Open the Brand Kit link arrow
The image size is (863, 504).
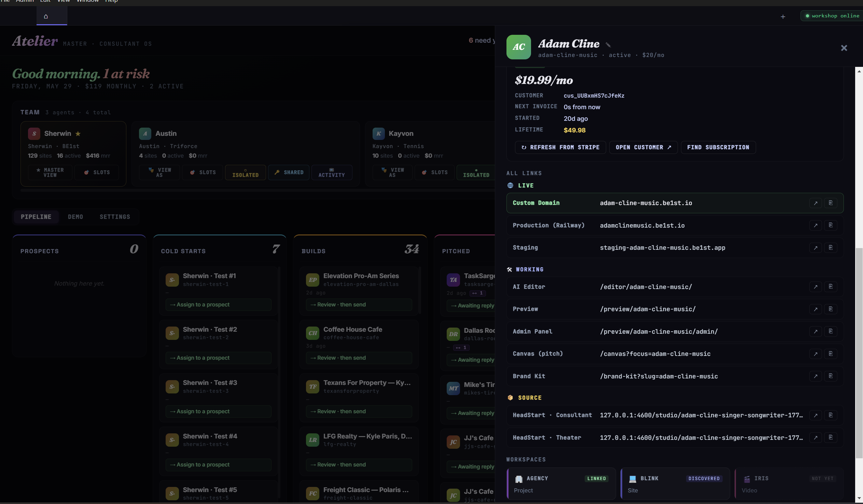[x=816, y=376]
